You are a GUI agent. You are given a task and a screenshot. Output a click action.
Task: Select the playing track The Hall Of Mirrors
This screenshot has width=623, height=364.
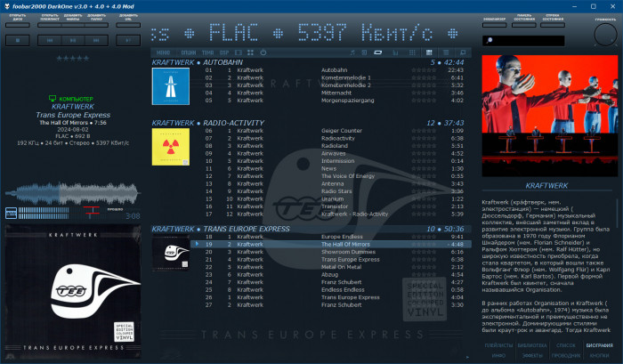pos(331,244)
